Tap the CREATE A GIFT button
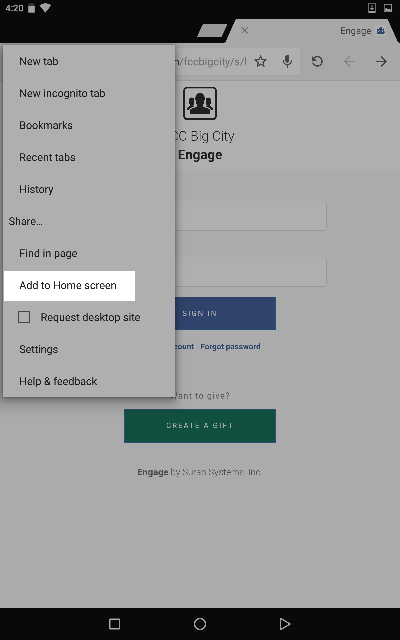The height and width of the screenshot is (640, 400). [x=200, y=426]
